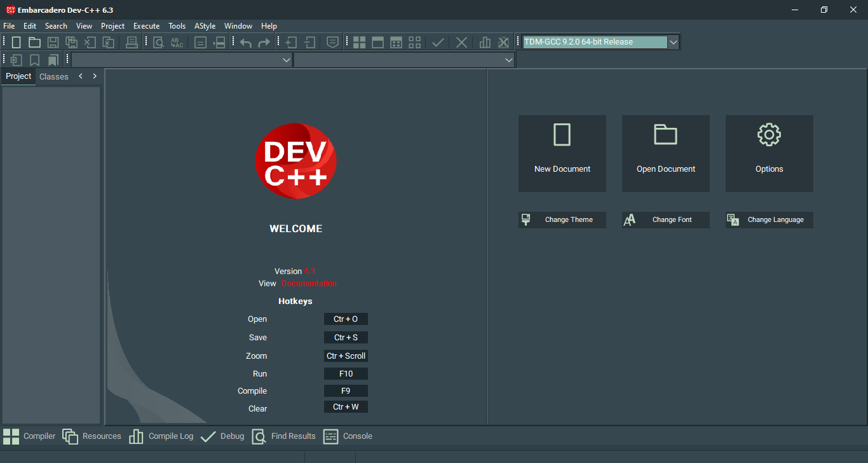The height and width of the screenshot is (463, 868).
Task: Click the Ctr + O hotkey label
Action: 346,319
